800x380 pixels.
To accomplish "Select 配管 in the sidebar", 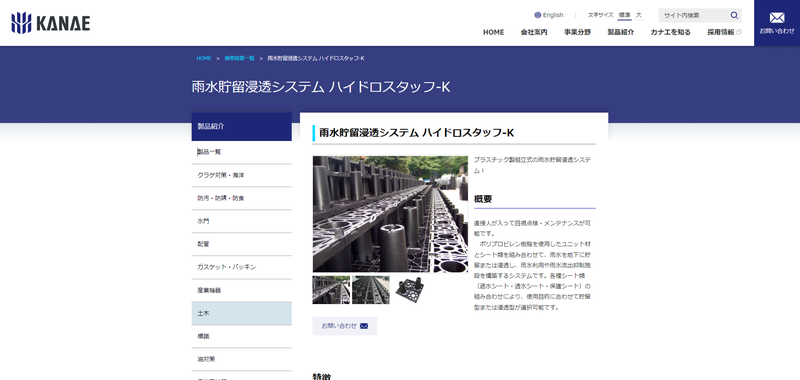I will tap(241, 244).
